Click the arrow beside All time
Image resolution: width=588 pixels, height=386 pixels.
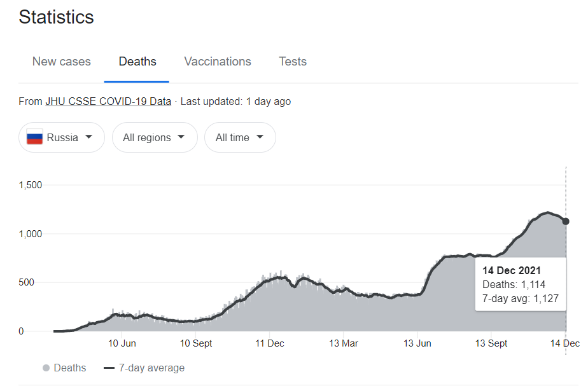(260, 137)
